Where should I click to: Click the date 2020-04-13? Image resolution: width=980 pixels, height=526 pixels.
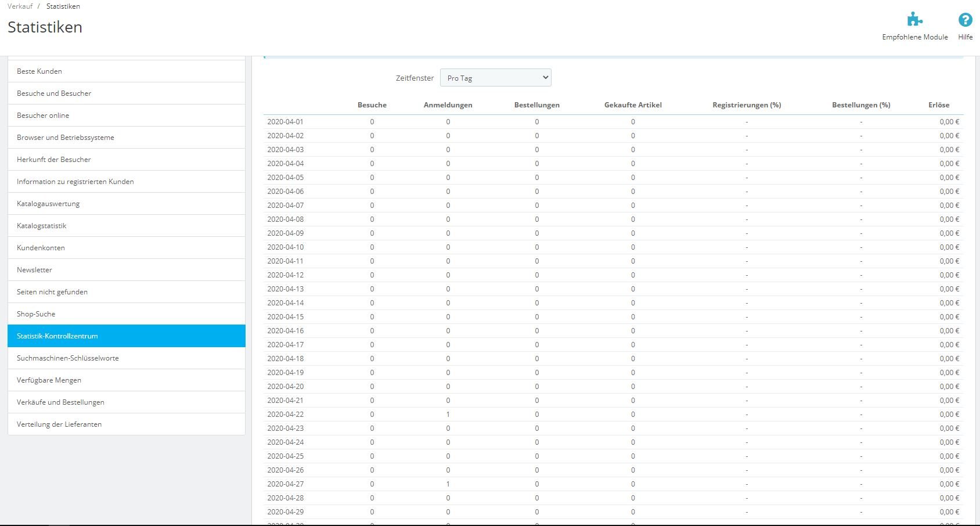tap(285, 289)
